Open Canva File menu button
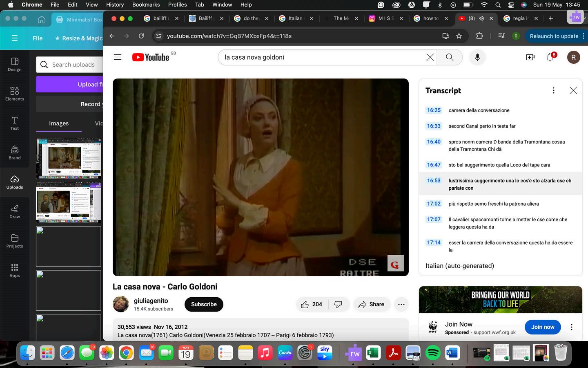This screenshot has width=588, height=368. [x=38, y=38]
